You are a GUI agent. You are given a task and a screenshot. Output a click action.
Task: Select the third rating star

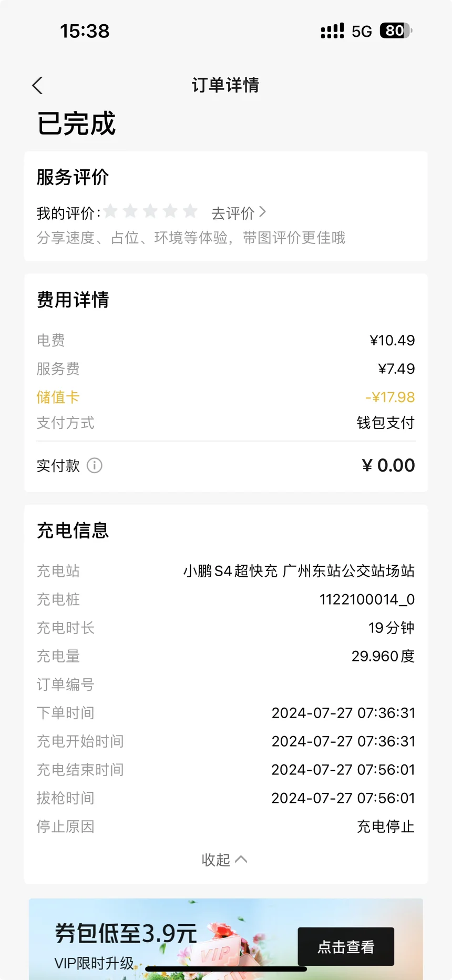[x=150, y=211]
